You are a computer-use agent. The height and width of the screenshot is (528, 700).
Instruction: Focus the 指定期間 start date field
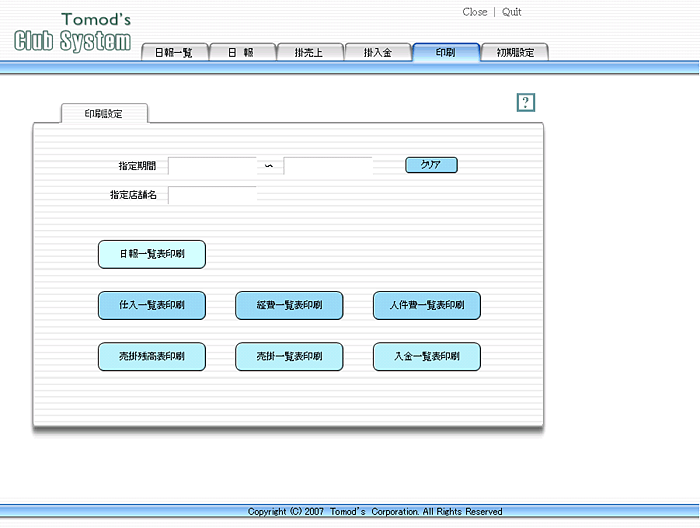212,166
